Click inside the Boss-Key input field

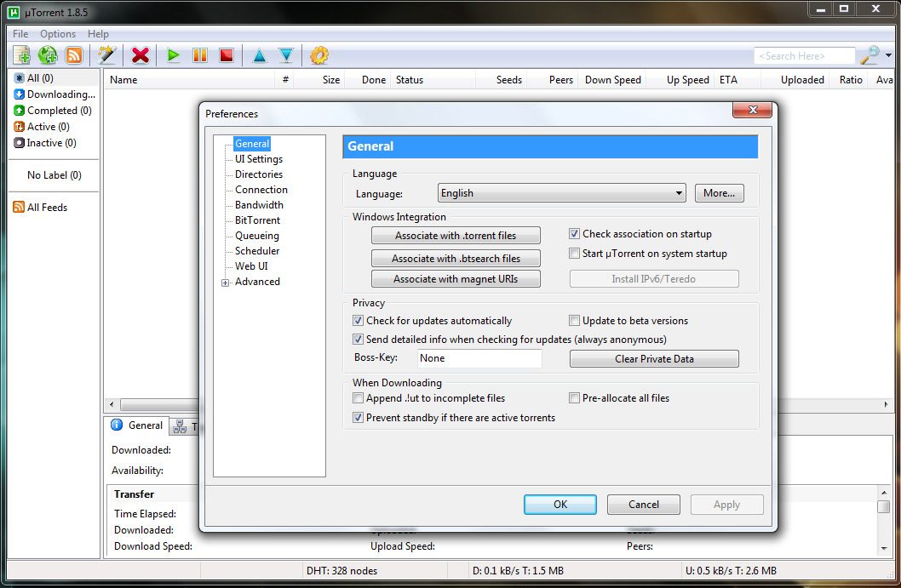tap(479, 358)
